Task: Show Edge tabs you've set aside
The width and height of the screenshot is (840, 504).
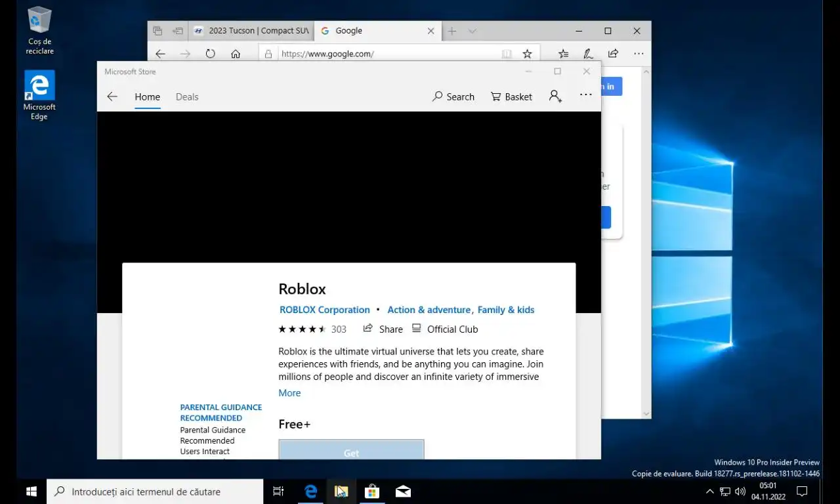Action: (x=157, y=31)
